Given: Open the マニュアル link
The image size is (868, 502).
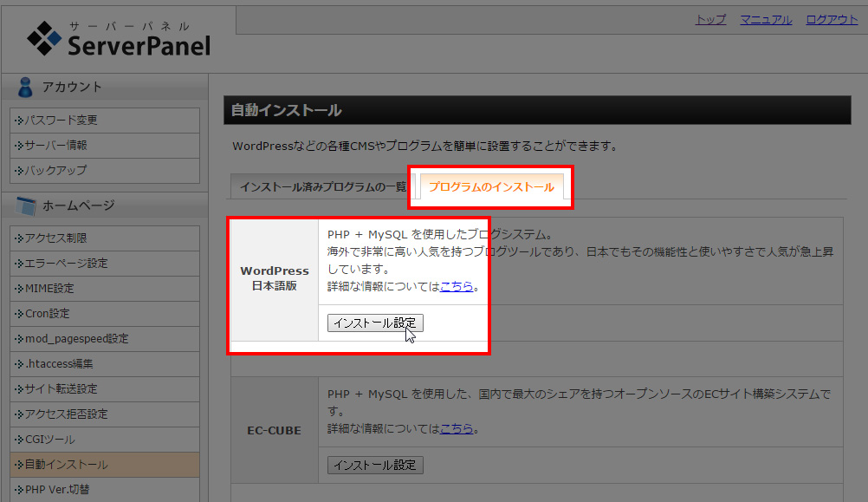Looking at the screenshot, I should click(766, 19).
